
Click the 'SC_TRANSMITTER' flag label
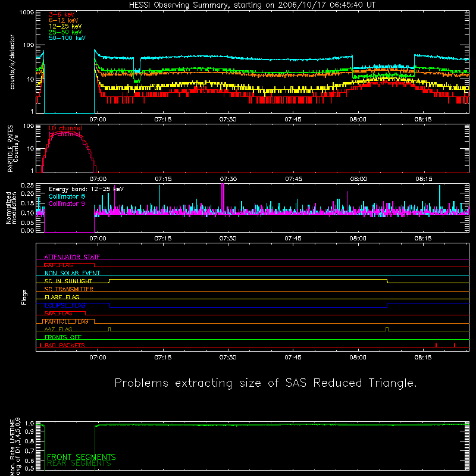(x=68, y=289)
